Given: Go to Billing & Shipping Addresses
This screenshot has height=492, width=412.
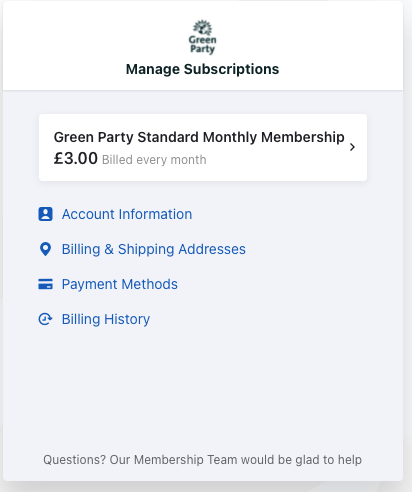Looking at the screenshot, I should (x=154, y=249).
